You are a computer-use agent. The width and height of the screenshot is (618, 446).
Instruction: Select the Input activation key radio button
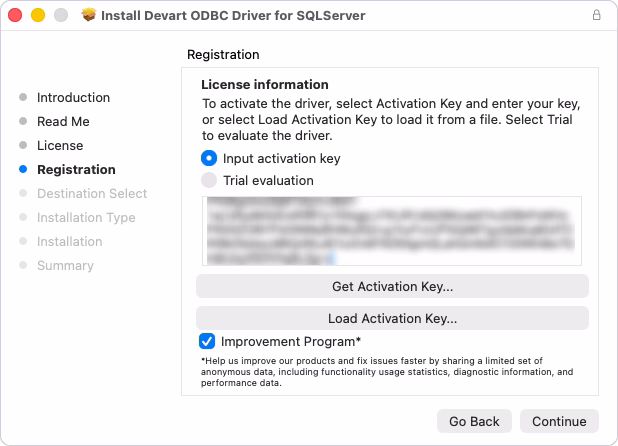(x=209, y=158)
